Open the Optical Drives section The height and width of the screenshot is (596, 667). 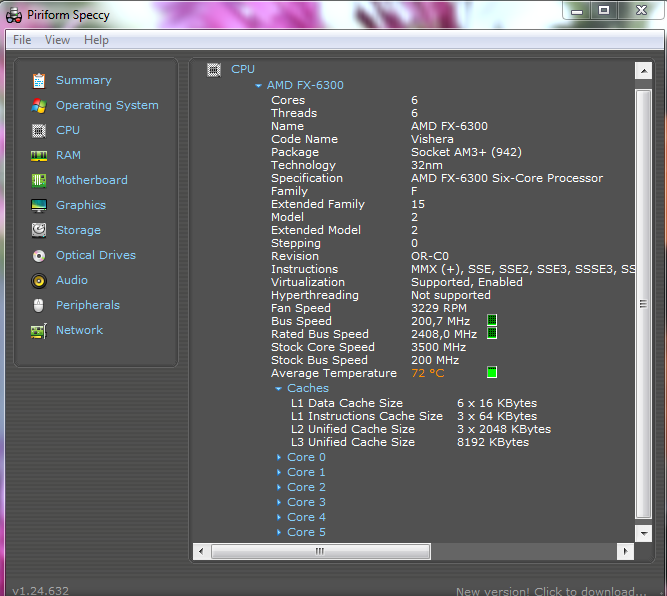[96, 255]
